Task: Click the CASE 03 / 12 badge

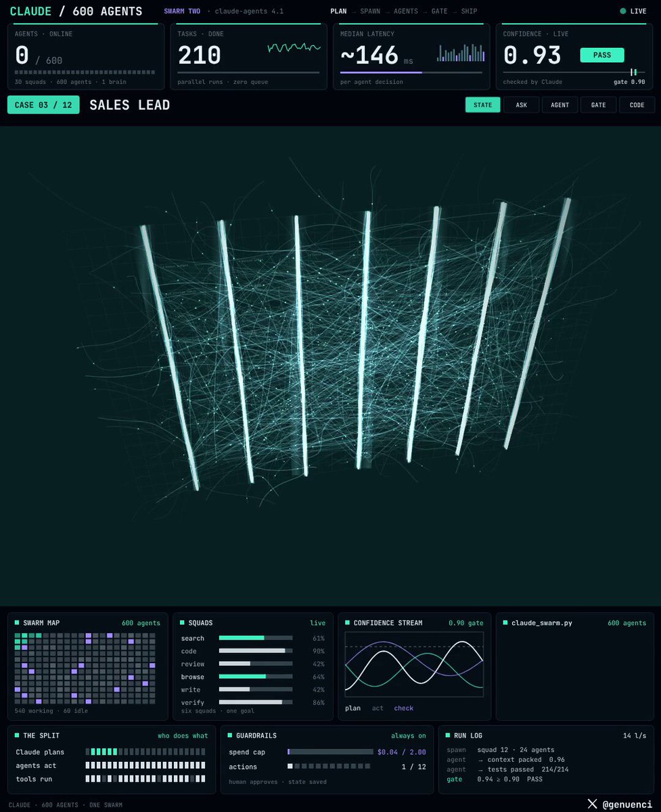Action: 43,105
